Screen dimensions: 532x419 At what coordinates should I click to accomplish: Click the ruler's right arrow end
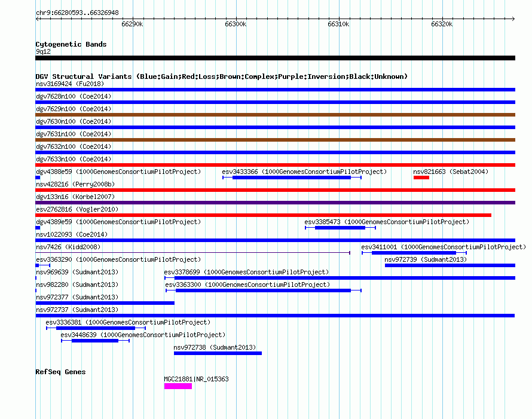513,19
